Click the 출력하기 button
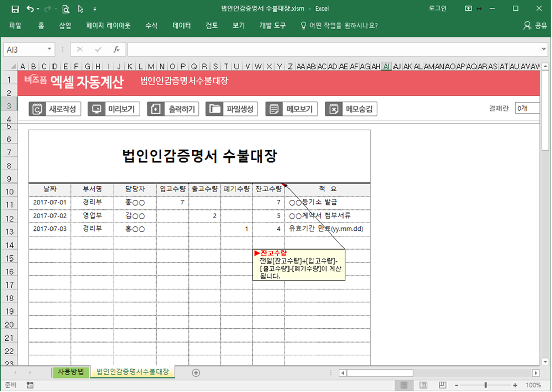 click(173, 109)
